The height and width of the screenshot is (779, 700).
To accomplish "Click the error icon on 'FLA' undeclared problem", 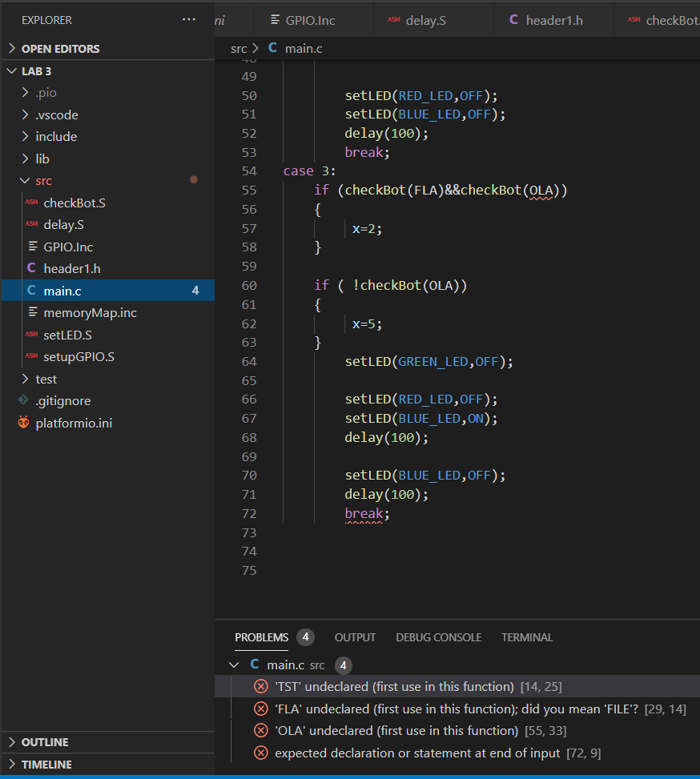I will [x=260, y=708].
